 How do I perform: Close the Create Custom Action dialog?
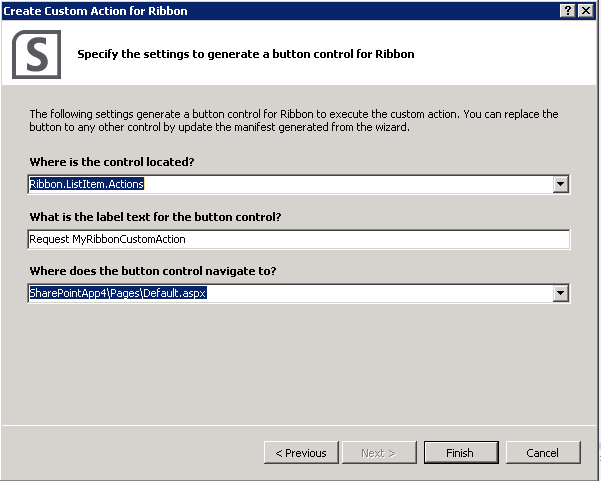pyautogui.click(x=586, y=11)
